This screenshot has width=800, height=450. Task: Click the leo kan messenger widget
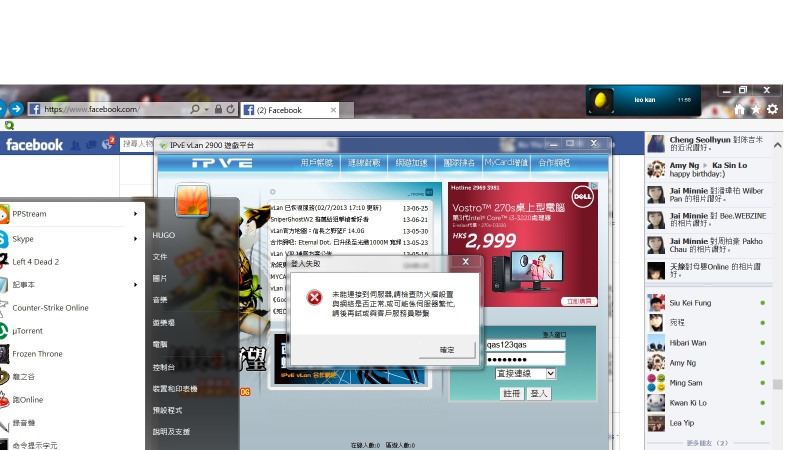pos(643,100)
